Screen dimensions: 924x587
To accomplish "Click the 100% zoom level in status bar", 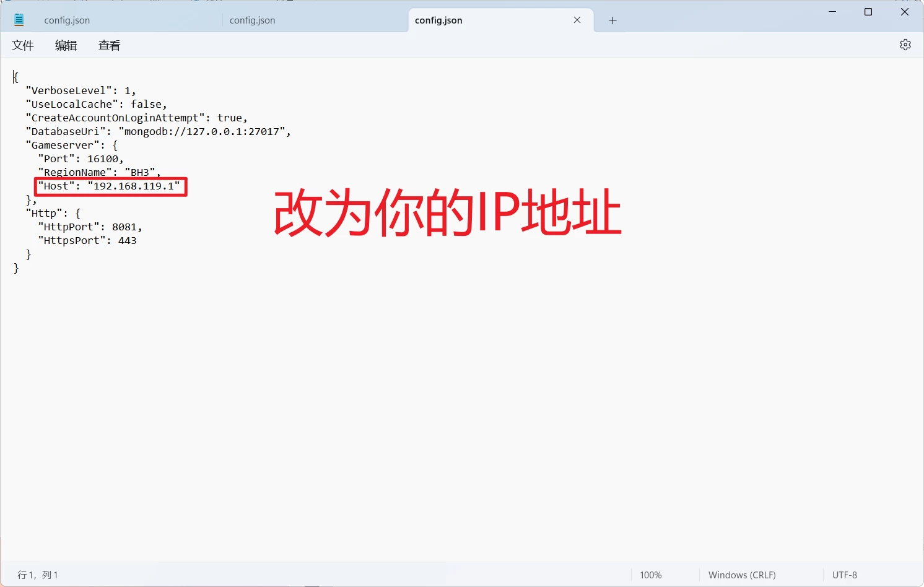I will (x=650, y=575).
